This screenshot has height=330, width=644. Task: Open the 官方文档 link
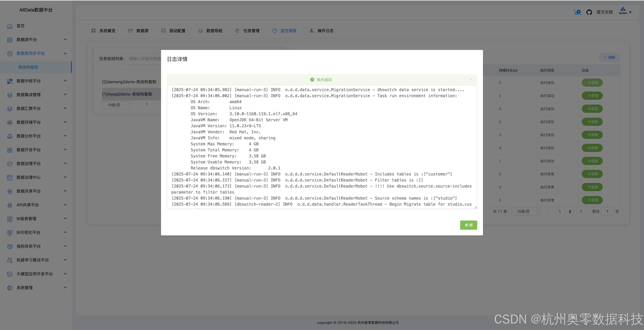pyautogui.click(x=604, y=12)
